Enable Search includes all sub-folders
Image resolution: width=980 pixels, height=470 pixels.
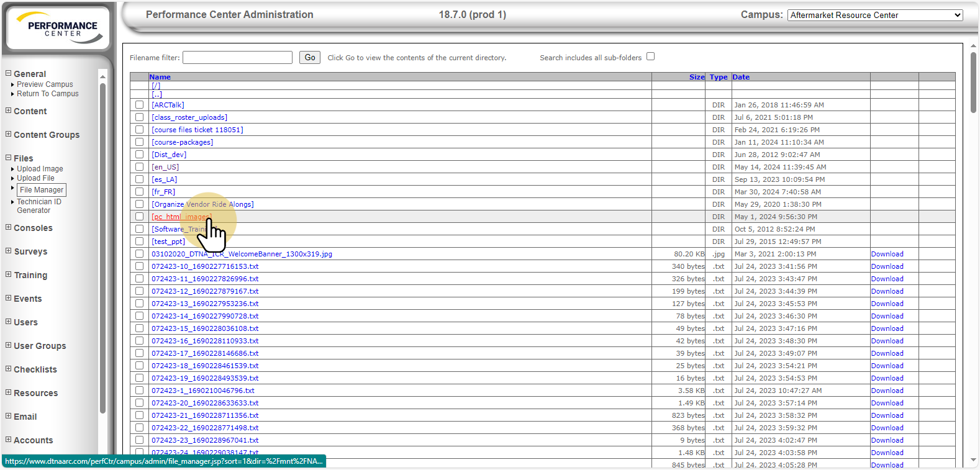650,56
